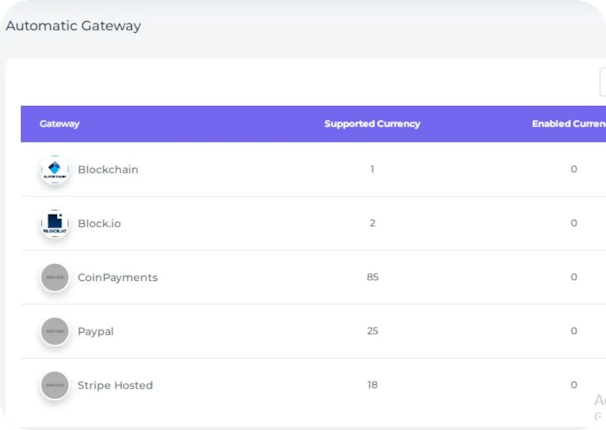Click Blockchain enabled currency value 0
Image resolution: width=606 pixels, height=430 pixels.
(x=573, y=170)
